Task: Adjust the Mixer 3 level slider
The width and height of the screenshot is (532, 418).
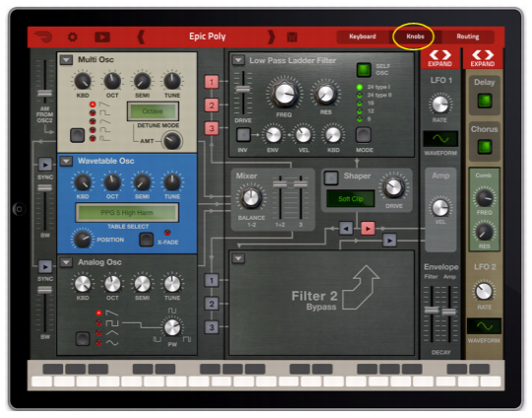Action: (x=300, y=184)
